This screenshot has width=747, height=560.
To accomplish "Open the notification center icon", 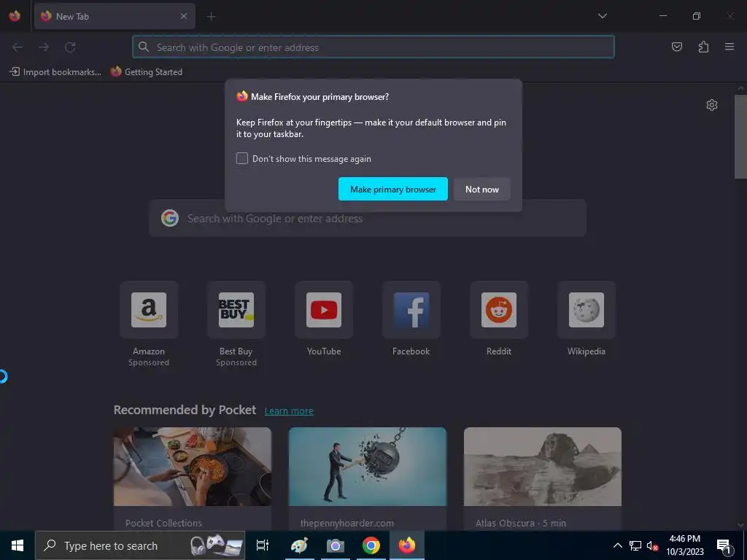I will coord(724,545).
